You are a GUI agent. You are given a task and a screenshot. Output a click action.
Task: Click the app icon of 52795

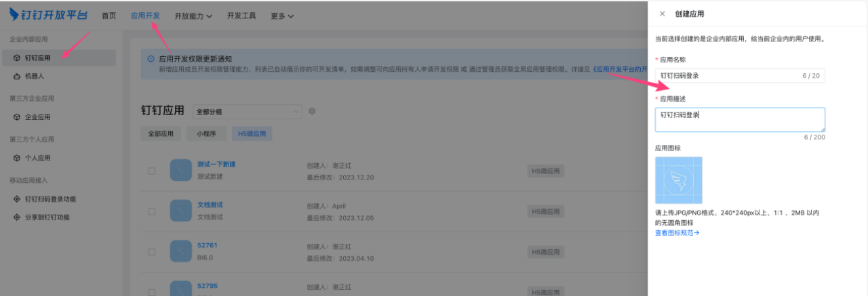coord(181,289)
